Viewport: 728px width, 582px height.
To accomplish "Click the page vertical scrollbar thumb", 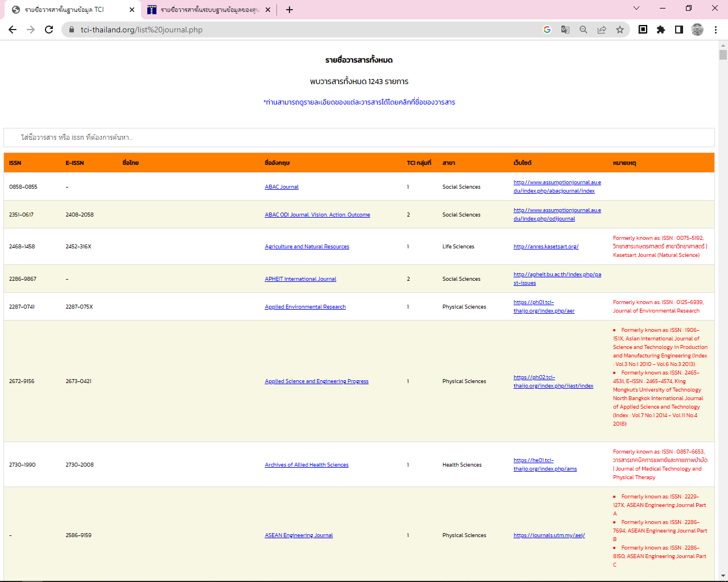I will click(723, 55).
